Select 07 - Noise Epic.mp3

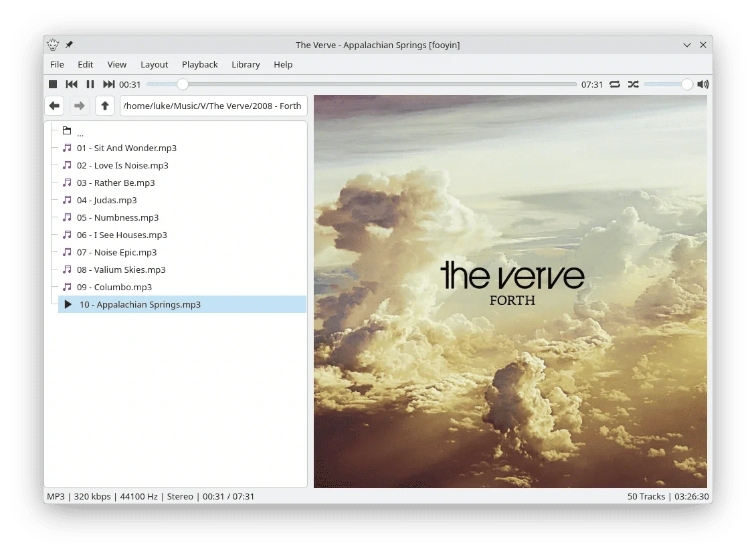coord(116,252)
